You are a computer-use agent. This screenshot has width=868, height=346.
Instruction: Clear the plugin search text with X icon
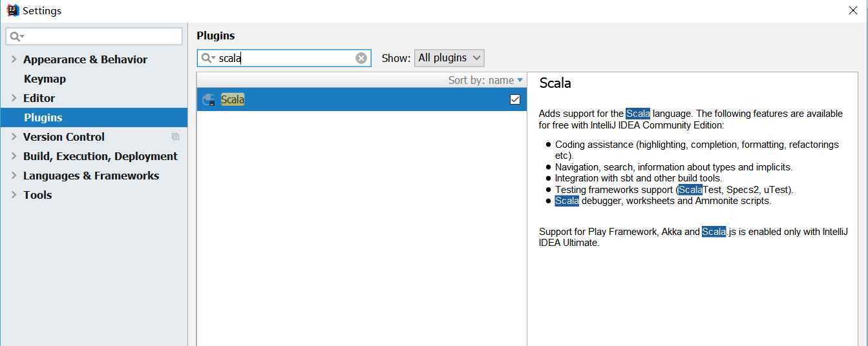point(361,58)
